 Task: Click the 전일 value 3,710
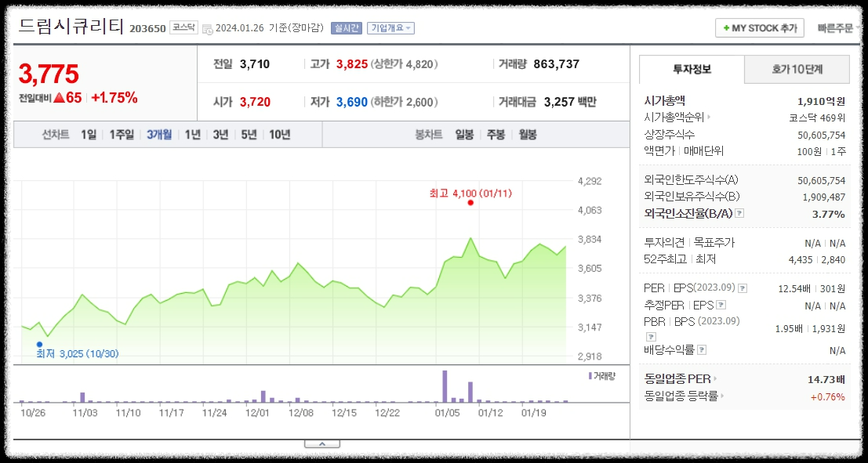click(255, 64)
